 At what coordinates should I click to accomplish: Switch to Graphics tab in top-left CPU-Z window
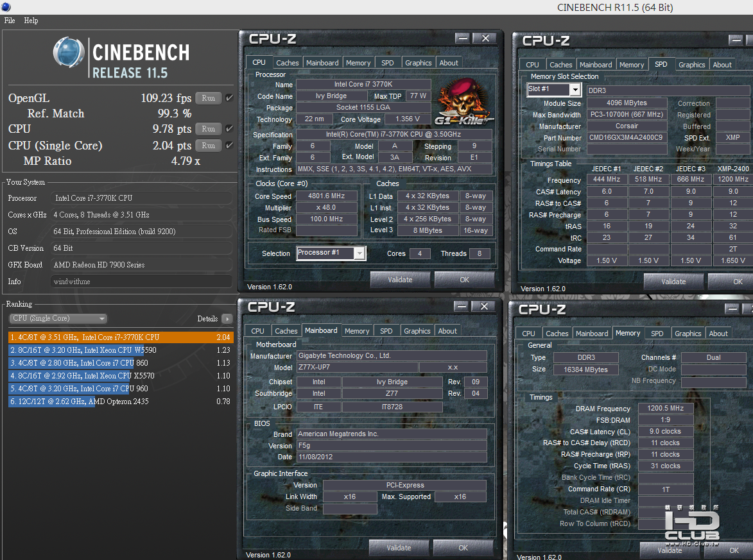point(419,62)
